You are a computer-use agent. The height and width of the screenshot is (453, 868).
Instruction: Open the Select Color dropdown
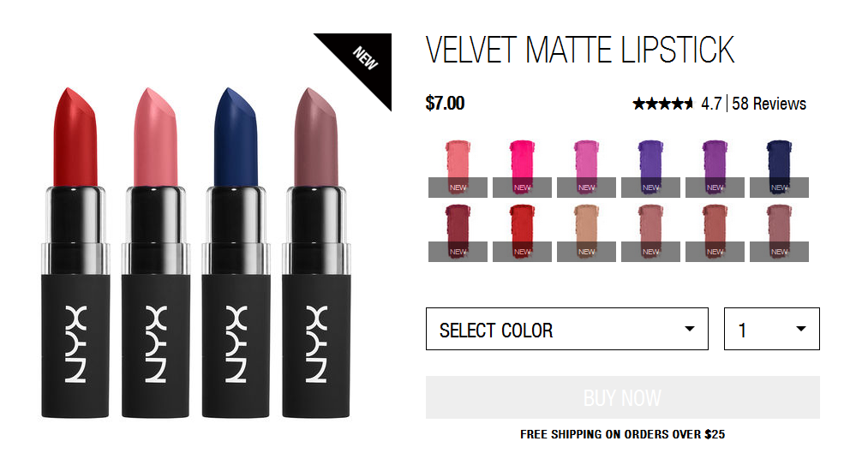tap(567, 329)
